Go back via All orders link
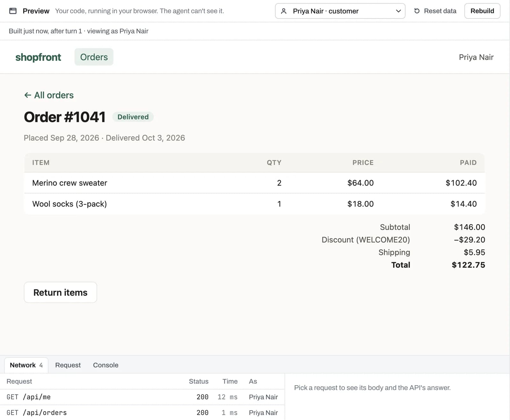 pyautogui.click(x=49, y=95)
